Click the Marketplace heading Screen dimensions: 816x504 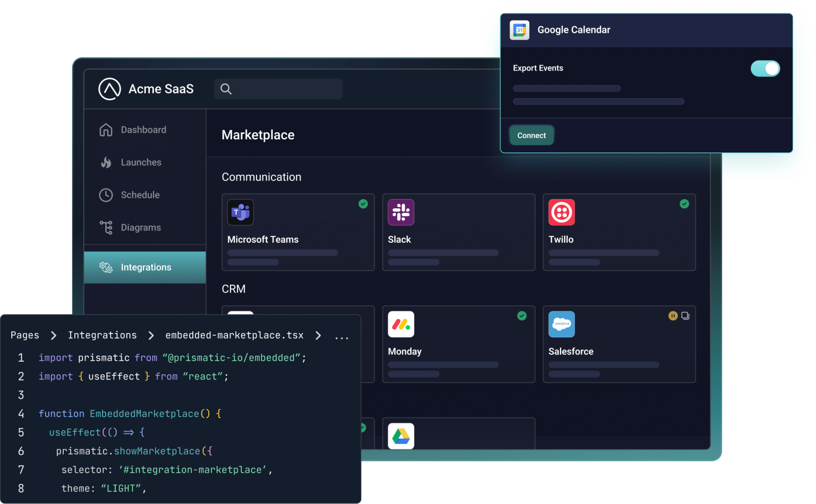[258, 135]
